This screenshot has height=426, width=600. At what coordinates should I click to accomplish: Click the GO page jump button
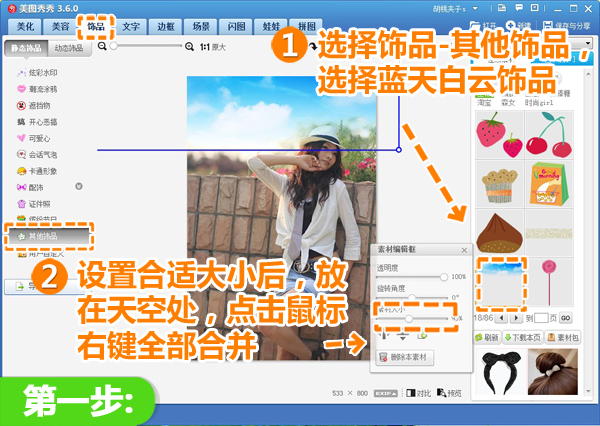pos(566,318)
